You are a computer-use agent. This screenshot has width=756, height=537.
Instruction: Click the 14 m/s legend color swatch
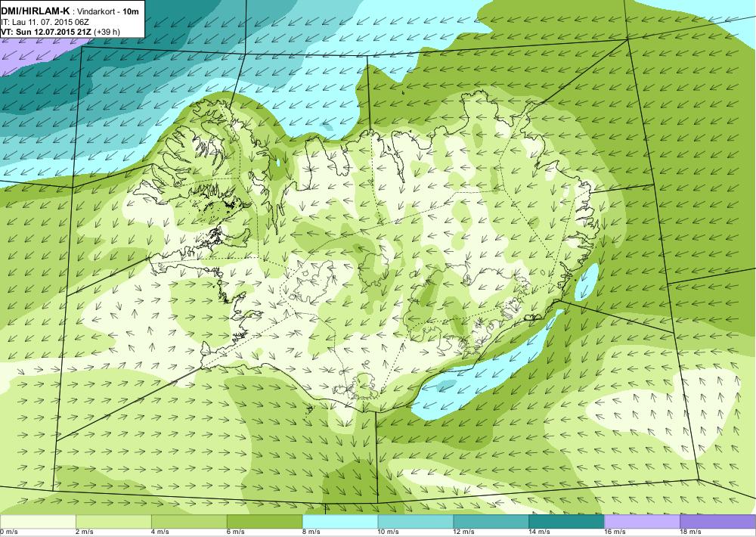[567, 522]
